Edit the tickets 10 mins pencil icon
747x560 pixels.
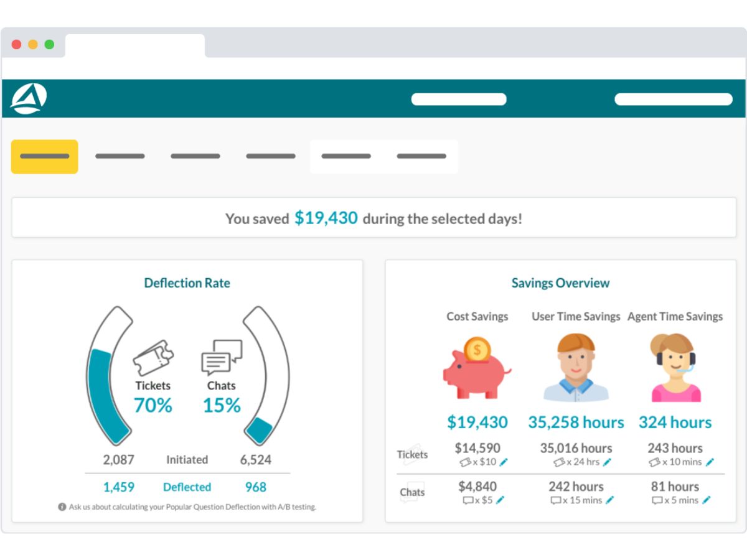pos(710,462)
